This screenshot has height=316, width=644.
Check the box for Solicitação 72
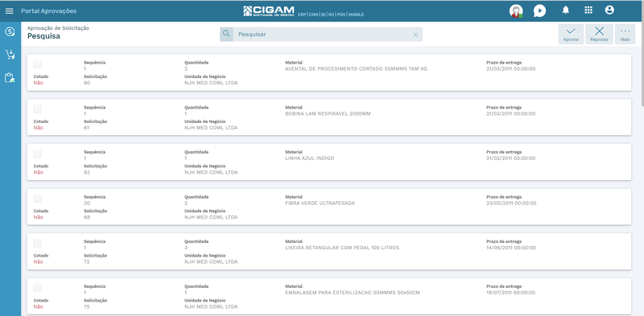coord(38,244)
